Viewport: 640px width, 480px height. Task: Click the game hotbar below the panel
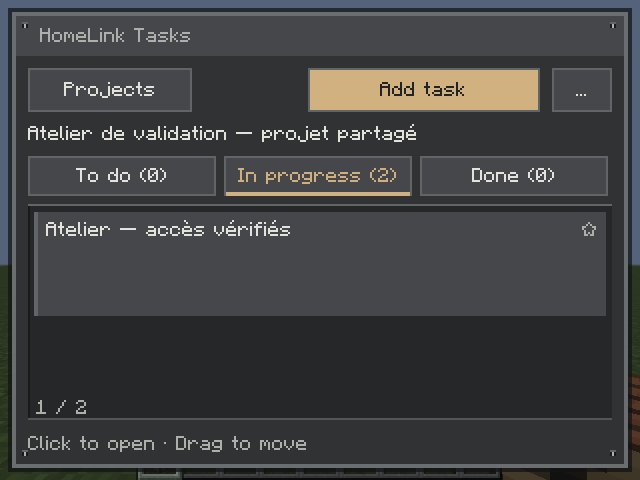tap(320, 474)
